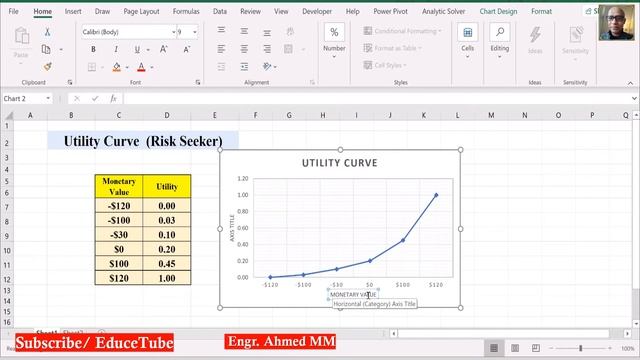Click the Wrap Text icon
Screen dimensions: 640x360
290,31
